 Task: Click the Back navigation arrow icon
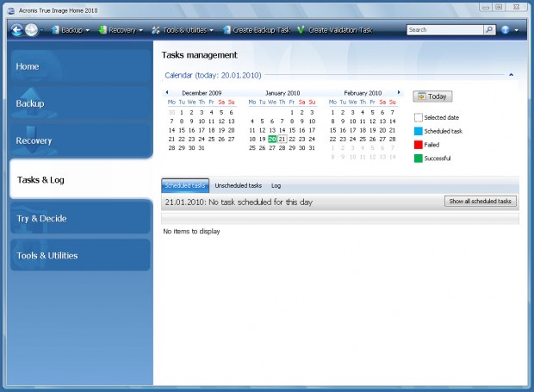click(x=17, y=30)
